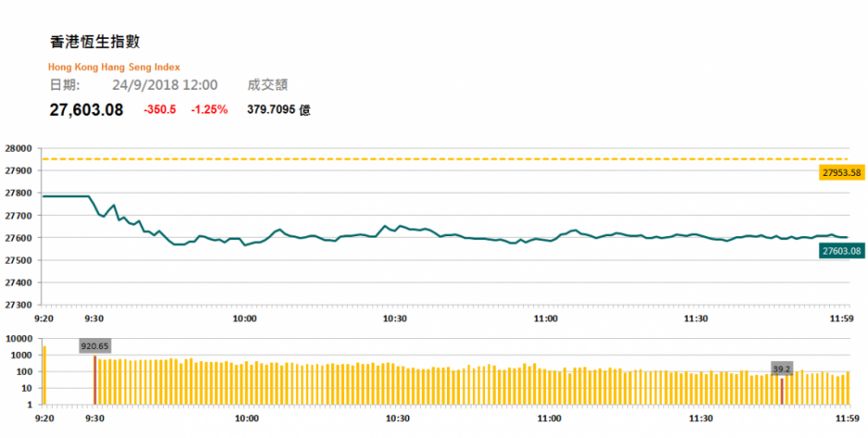Click the 39.2 volume callout label

click(x=782, y=369)
